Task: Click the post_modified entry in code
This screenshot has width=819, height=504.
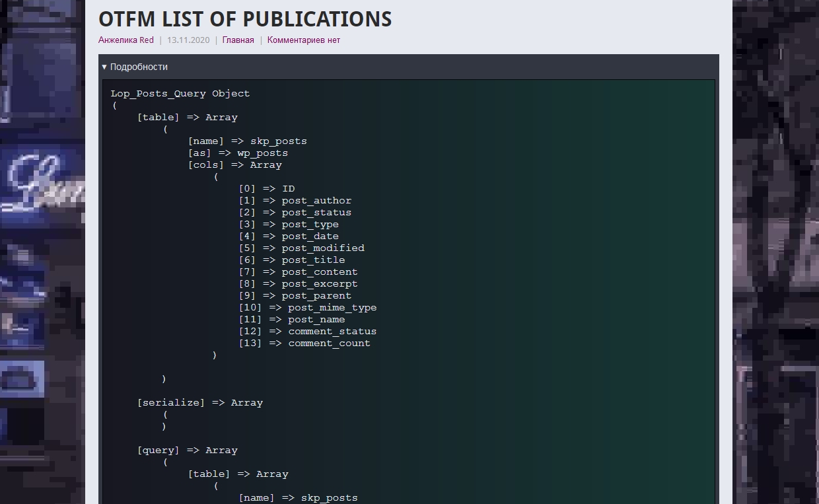Action: [323, 248]
